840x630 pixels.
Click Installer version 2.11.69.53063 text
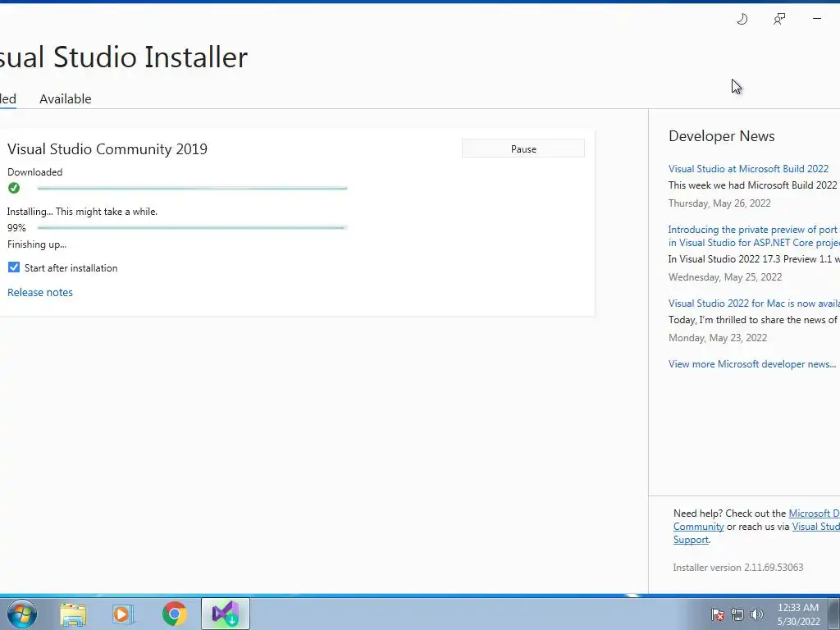[x=738, y=568]
